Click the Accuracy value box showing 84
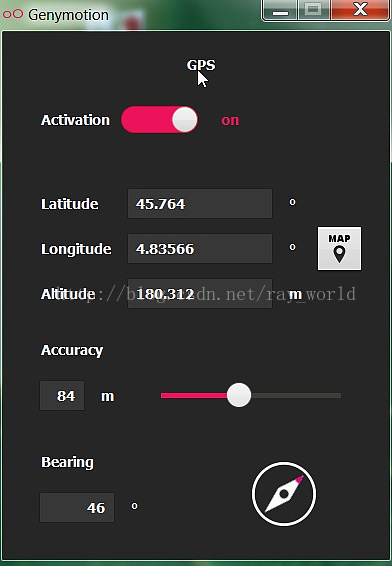 (62, 396)
